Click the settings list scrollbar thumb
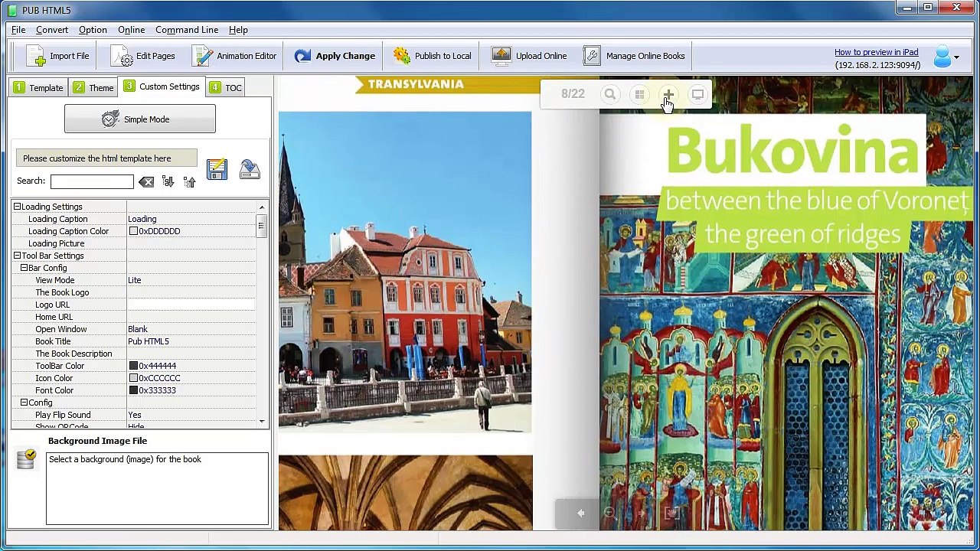 (261, 226)
